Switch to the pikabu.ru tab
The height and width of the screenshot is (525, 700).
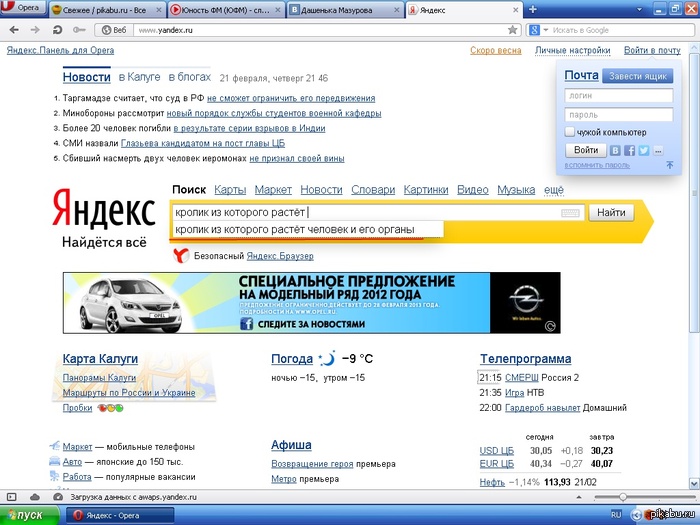pyautogui.click(x=106, y=9)
